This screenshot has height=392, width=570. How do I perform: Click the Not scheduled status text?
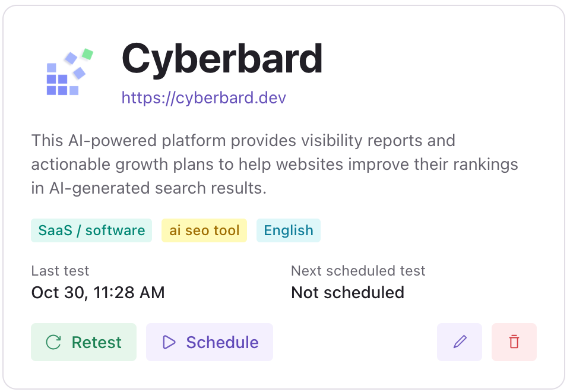click(x=347, y=293)
